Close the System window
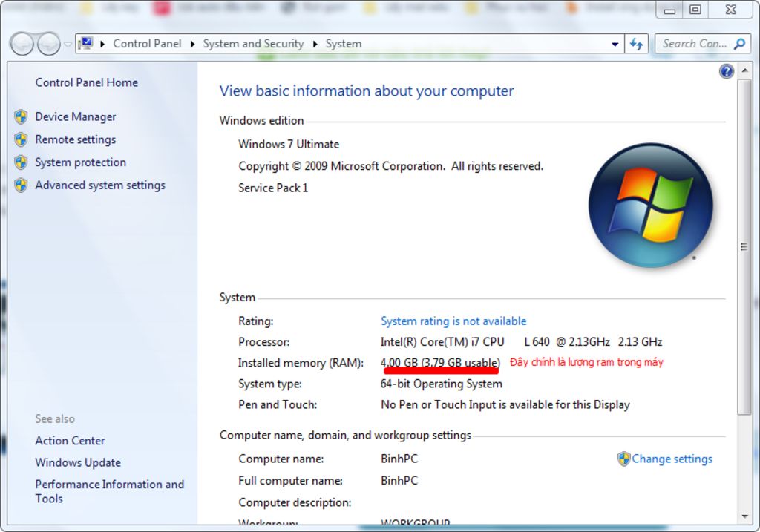The image size is (760, 532). (x=731, y=10)
